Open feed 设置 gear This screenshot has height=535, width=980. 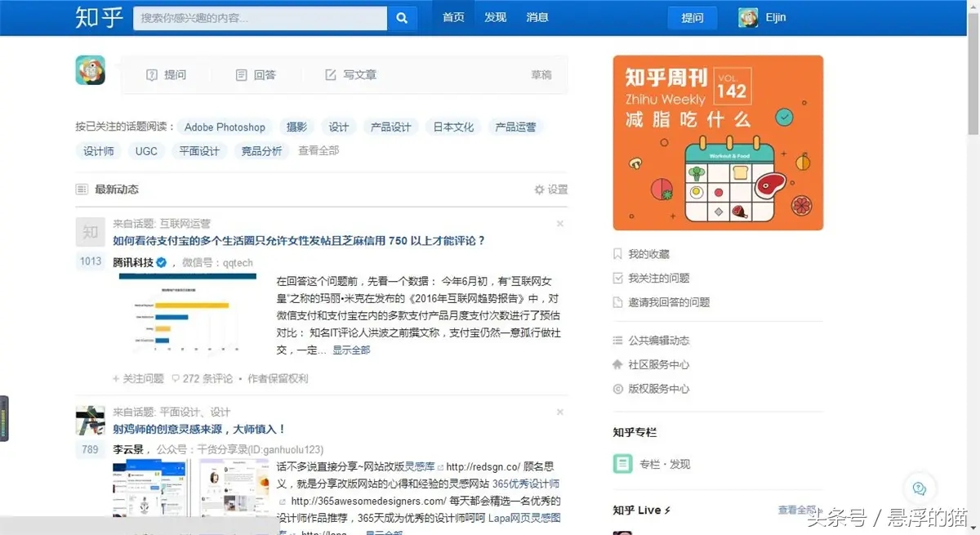click(x=551, y=189)
